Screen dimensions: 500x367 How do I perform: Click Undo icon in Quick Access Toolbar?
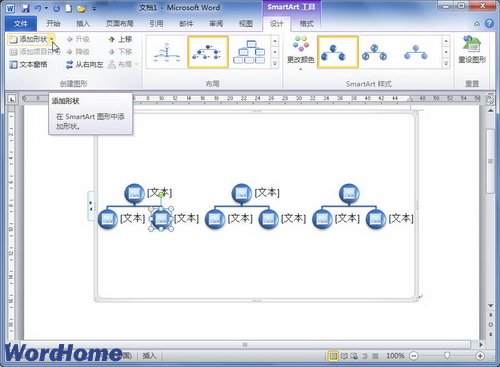38,8
